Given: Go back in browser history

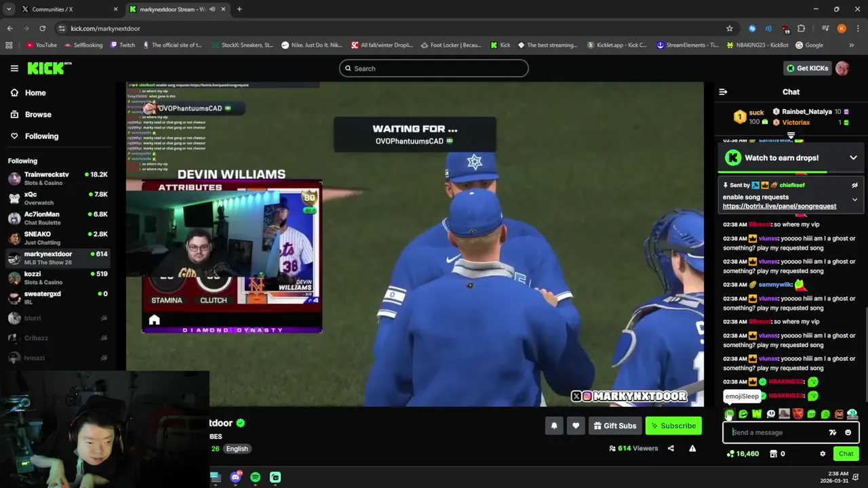Looking at the screenshot, I should pyautogui.click(x=9, y=28).
